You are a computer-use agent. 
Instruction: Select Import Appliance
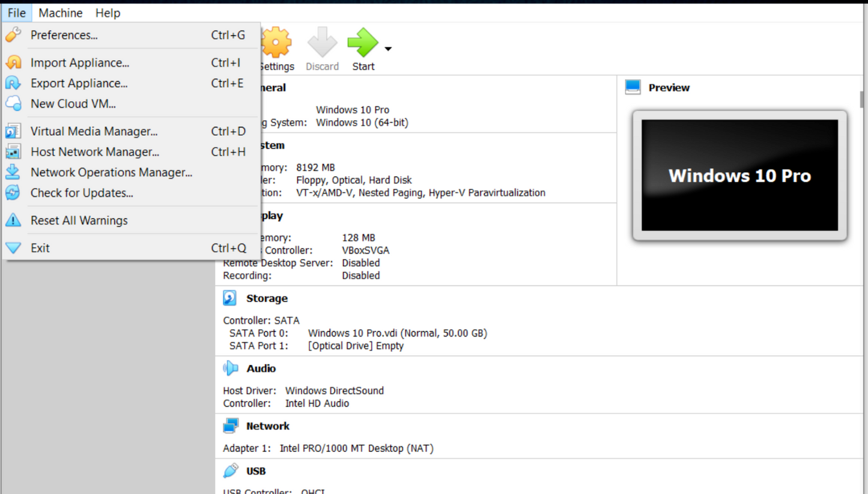coord(79,63)
